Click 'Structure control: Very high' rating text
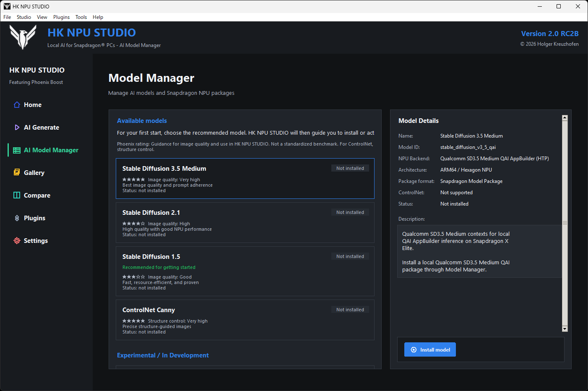Viewport: 588px width, 391px height. (178, 321)
